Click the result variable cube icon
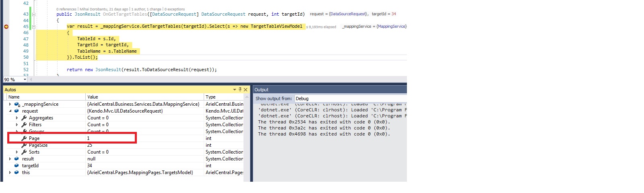The width and height of the screenshot is (644, 193). [x=17, y=159]
